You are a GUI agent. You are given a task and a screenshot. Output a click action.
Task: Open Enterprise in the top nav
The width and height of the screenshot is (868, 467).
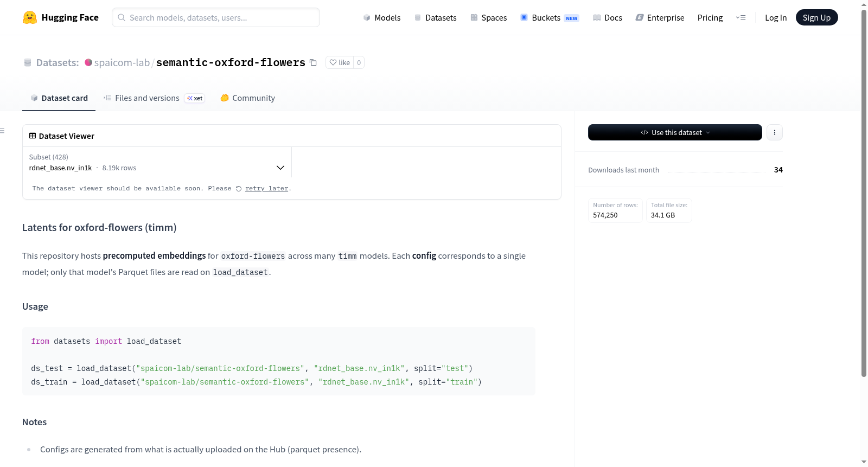660,17
